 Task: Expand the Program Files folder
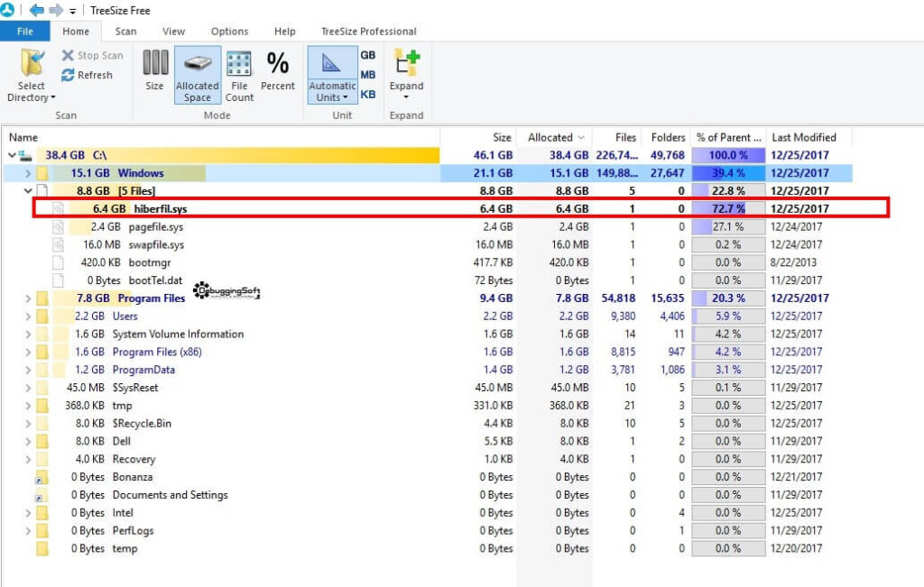(28, 298)
